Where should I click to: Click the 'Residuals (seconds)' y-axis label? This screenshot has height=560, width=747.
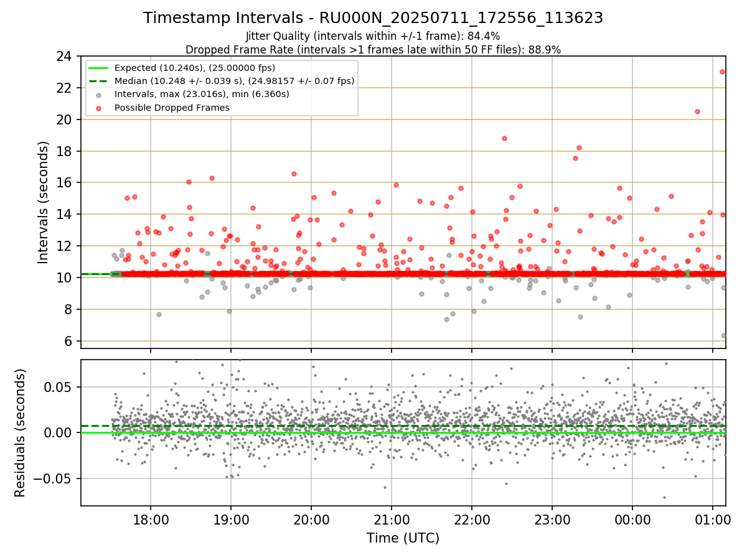pyautogui.click(x=21, y=432)
